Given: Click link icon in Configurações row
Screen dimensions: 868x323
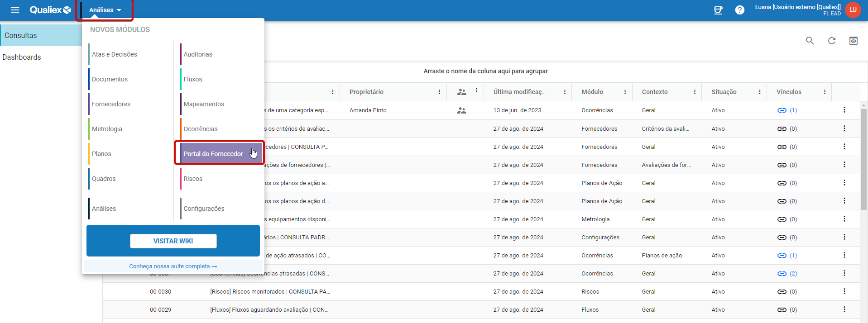Looking at the screenshot, I should tap(782, 237).
